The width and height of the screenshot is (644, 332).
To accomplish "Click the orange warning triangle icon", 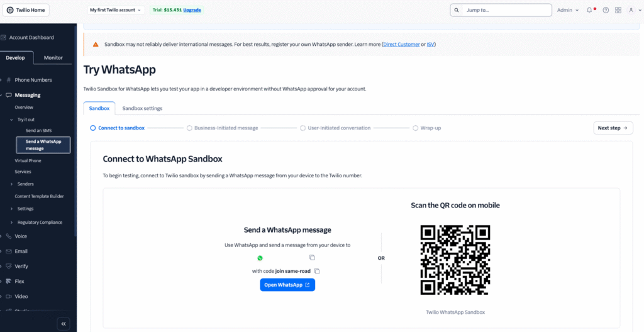I will coord(96,45).
